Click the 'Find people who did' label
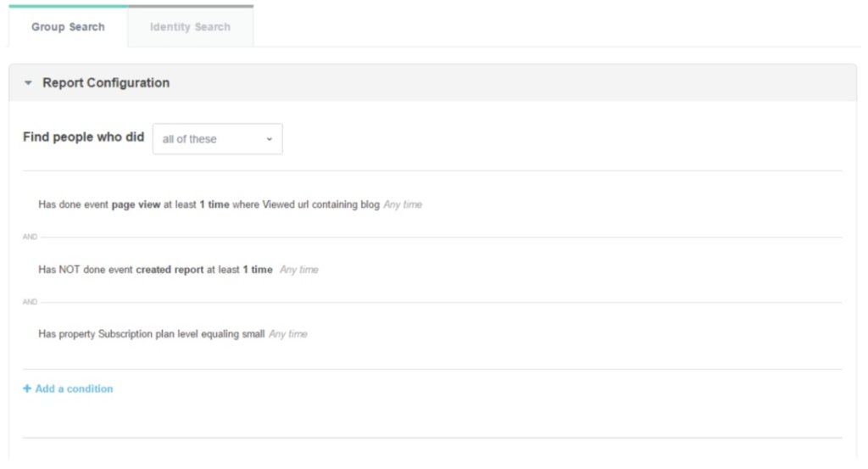This screenshot has height=469, width=868. tap(84, 137)
